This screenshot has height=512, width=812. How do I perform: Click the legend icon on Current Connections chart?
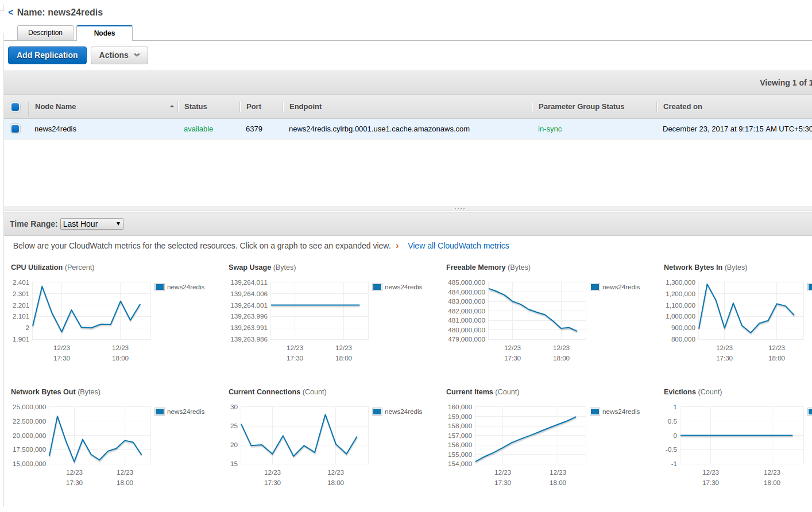click(x=377, y=412)
